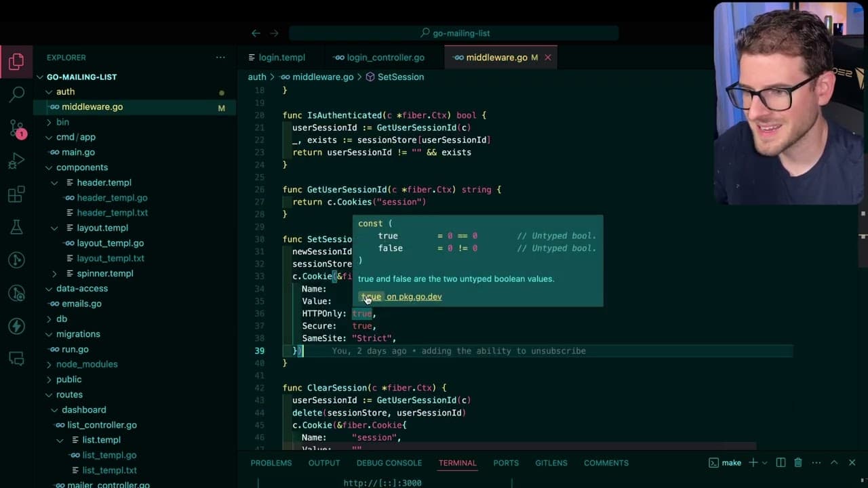This screenshot has width=868, height=488.
Task: Switch to the PROBLEMS panel tab
Action: 271,463
